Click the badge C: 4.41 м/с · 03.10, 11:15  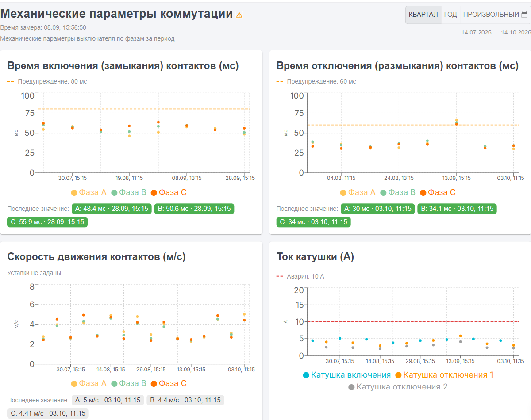[48, 413]
